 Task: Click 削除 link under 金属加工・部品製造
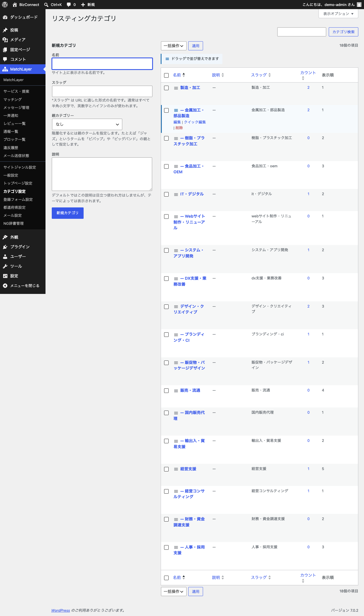click(x=179, y=128)
